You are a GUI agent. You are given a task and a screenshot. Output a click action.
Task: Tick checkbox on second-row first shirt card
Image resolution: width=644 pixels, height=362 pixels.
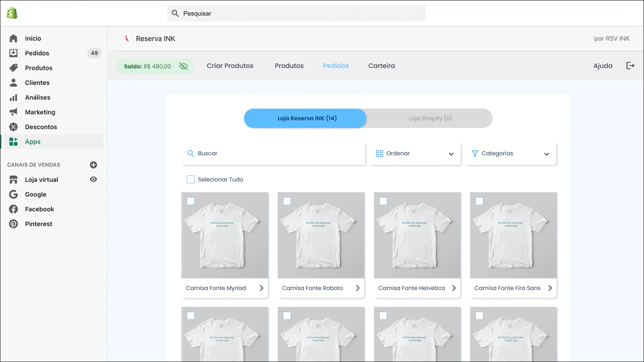point(191,316)
